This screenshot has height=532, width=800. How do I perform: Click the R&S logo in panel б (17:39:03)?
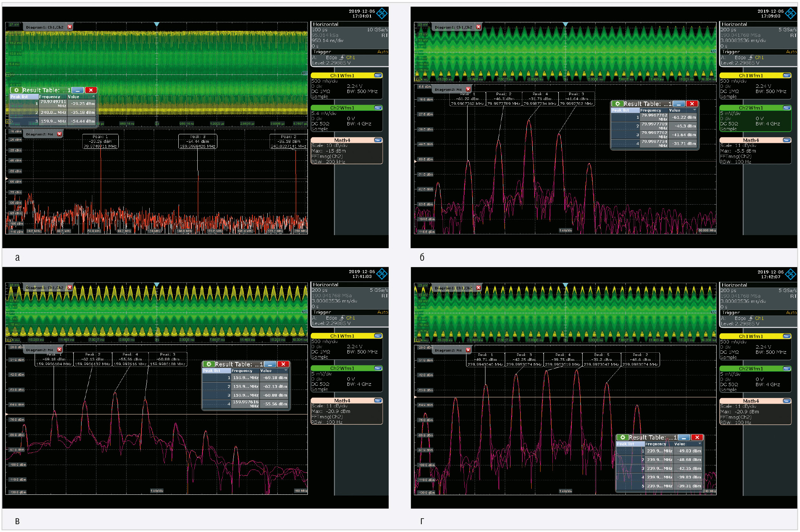tap(790, 14)
